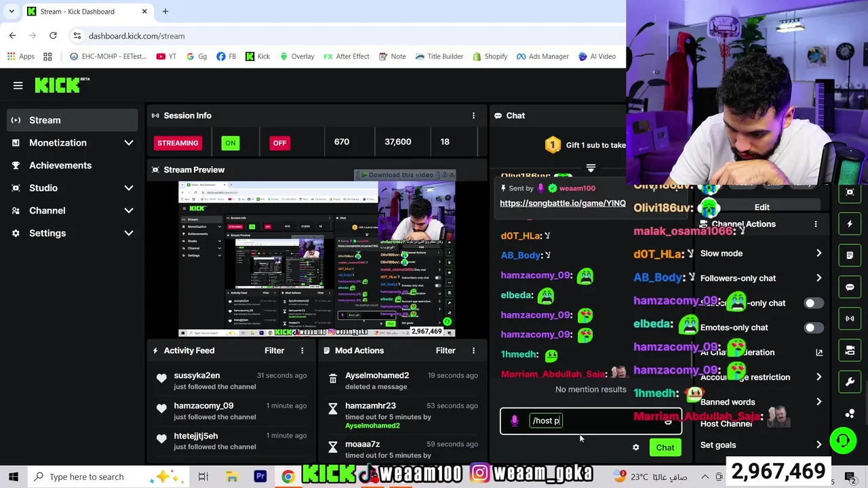
Task: Select Stream in the sidebar
Action: point(73,120)
